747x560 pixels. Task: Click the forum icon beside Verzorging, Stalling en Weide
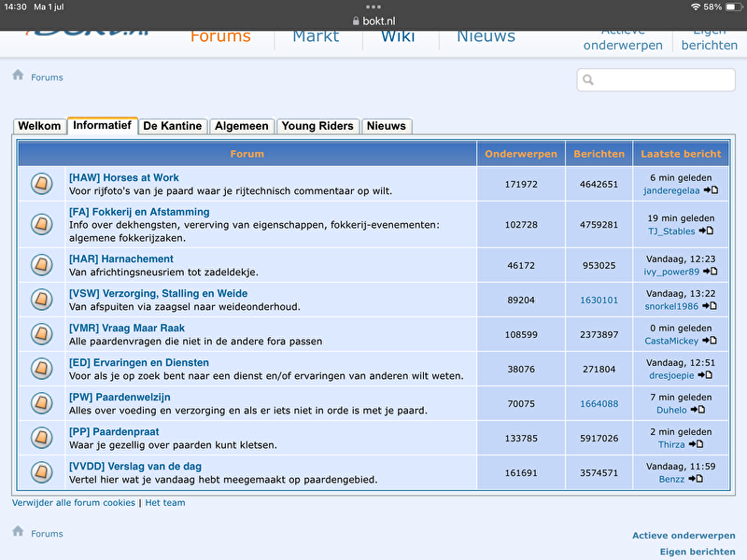click(41, 300)
